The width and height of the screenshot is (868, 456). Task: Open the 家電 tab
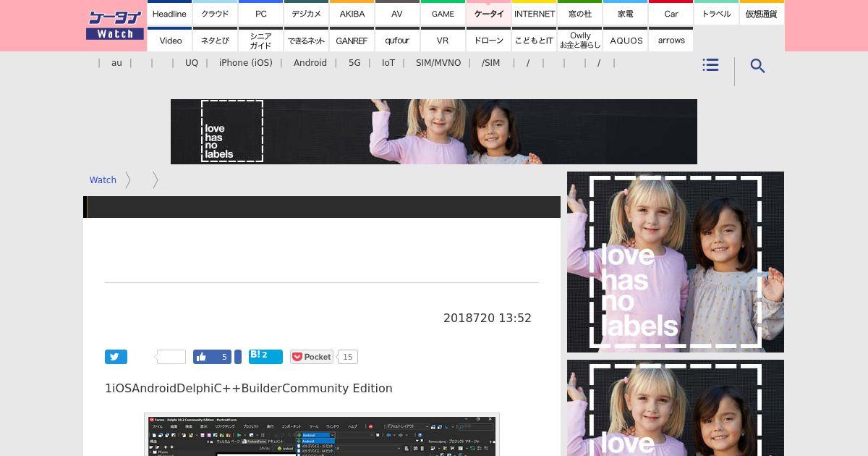click(625, 13)
